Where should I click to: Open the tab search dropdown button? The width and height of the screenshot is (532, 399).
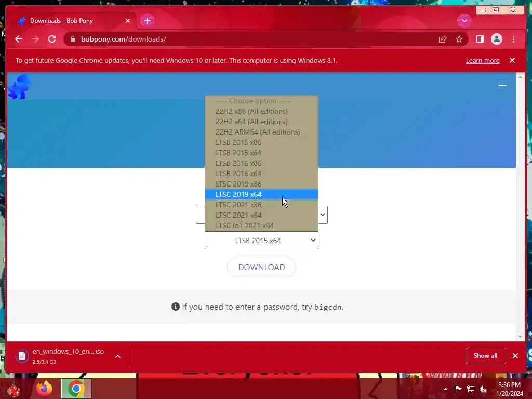pyautogui.click(x=464, y=21)
